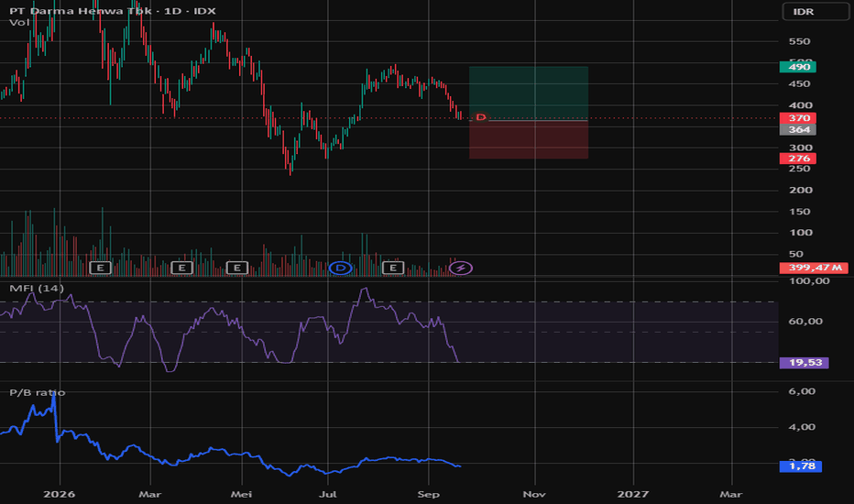Click the 399,47 M volume label
The height and width of the screenshot is (504, 854).
814,268
